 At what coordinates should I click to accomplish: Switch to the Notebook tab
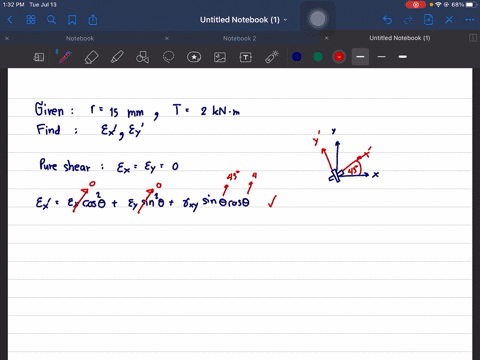coord(80,38)
